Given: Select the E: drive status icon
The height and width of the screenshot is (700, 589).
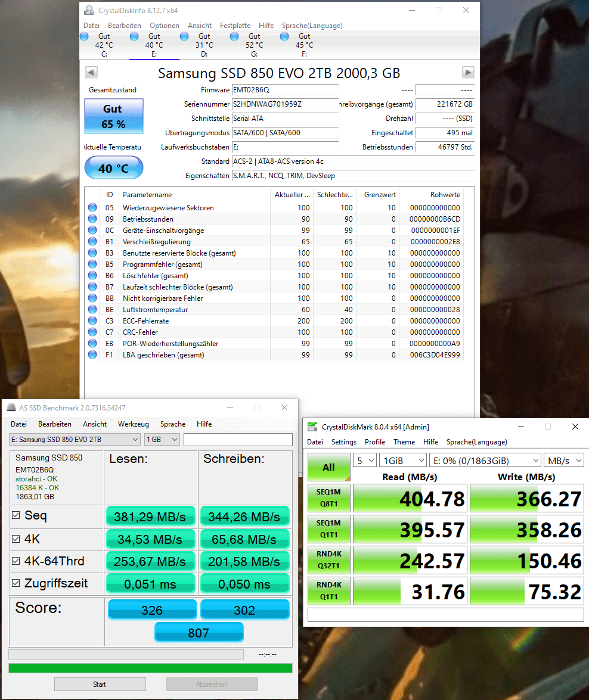Looking at the screenshot, I should pyautogui.click(x=134, y=36).
